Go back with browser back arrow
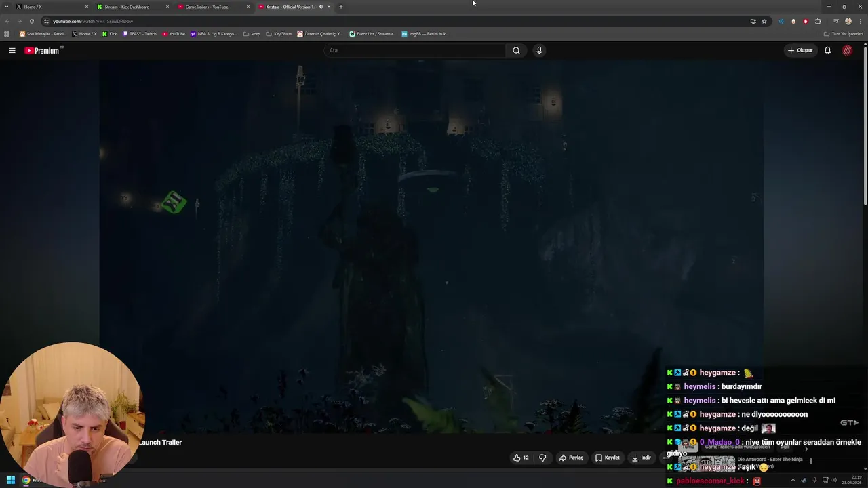 pyautogui.click(x=7, y=21)
